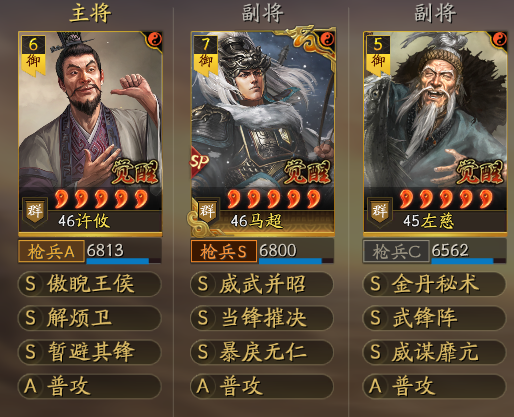Click the 群 faction emblem on 许攸's card
514x417 pixels.
click(35, 211)
